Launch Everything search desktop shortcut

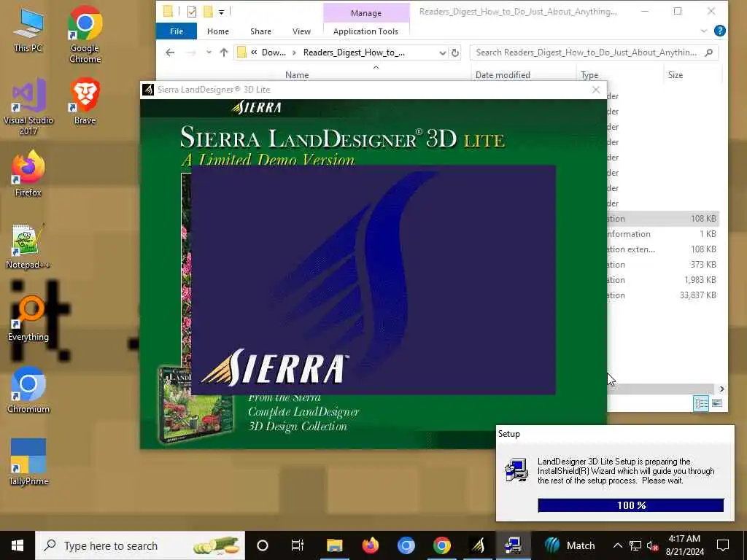click(28, 318)
